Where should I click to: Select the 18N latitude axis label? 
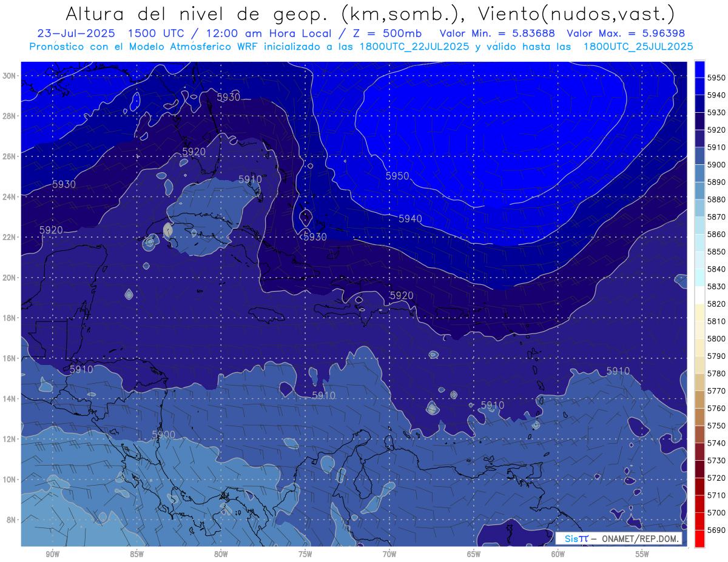point(10,318)
